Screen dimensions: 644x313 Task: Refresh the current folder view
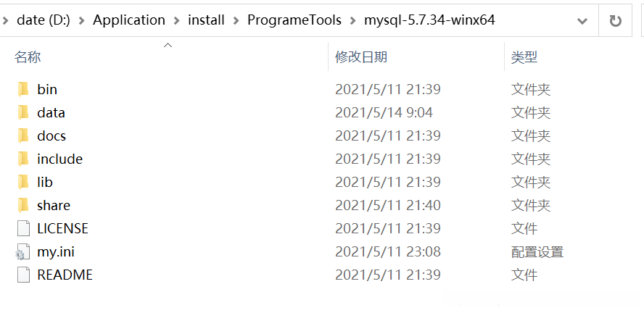coord(616,21)
